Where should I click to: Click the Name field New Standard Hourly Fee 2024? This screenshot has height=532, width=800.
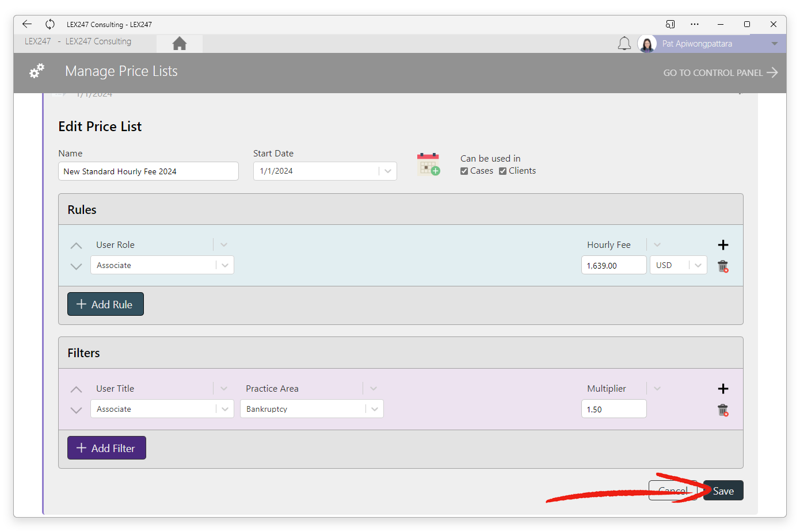(x=148, y=171)
